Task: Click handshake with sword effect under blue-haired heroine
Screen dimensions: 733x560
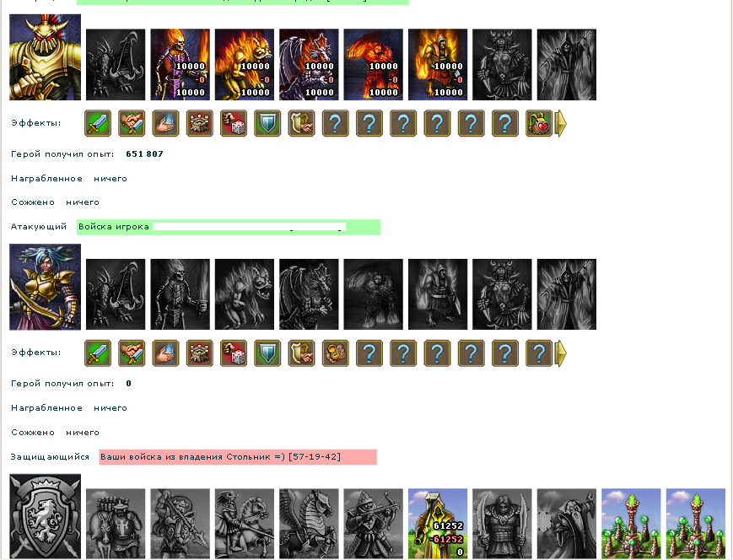Action: pyautogui.click(x=132, y=353)
